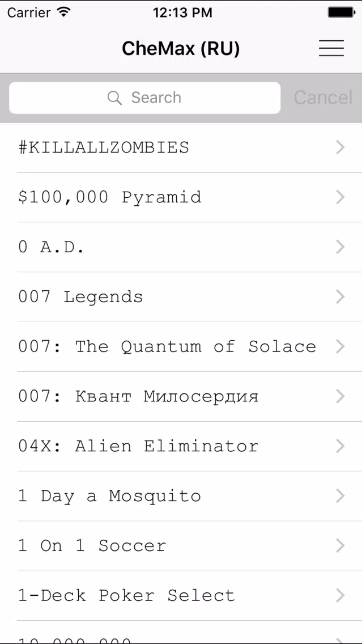This screenshot has height=644, width=362.
Task: Select $100,000 Pyramid from list
Action: tap(181, 197)
